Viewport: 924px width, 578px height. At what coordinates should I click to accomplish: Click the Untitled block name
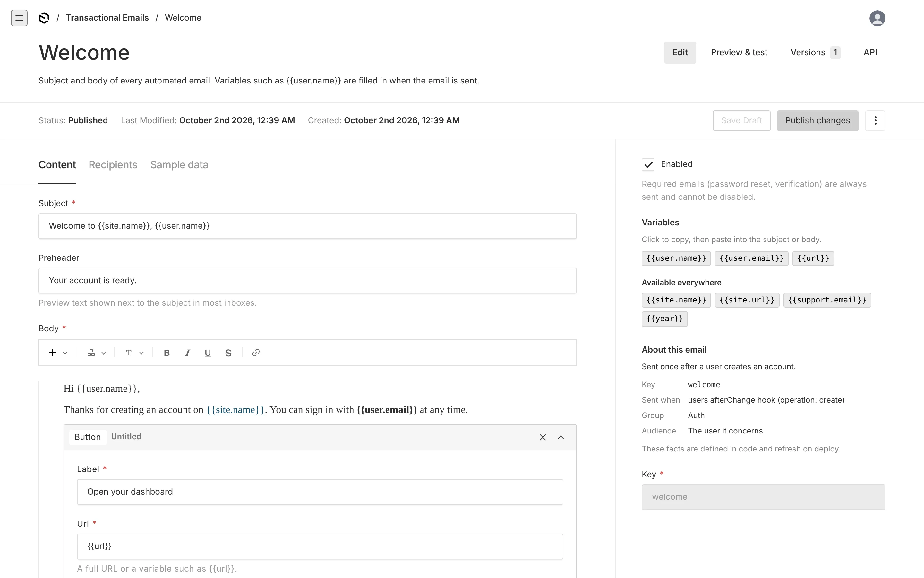(x=126, y=437)
